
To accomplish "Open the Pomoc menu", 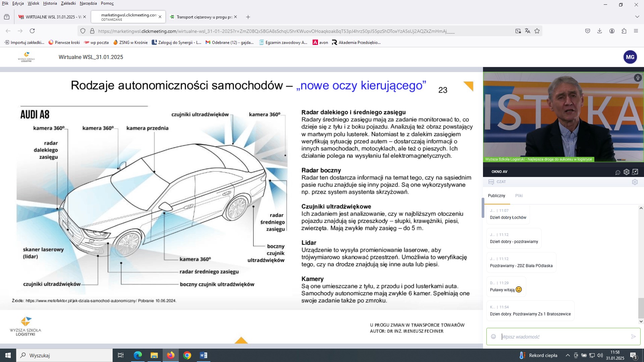I will (107, 3).
